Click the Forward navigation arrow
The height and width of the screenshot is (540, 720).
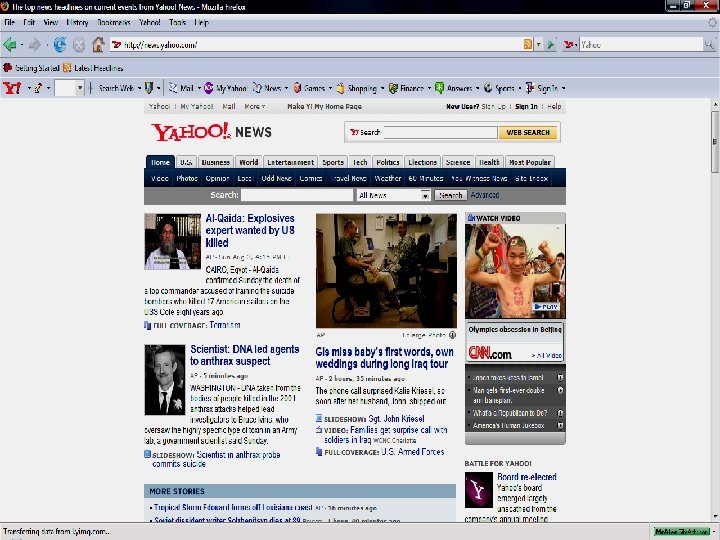[35, 45]
